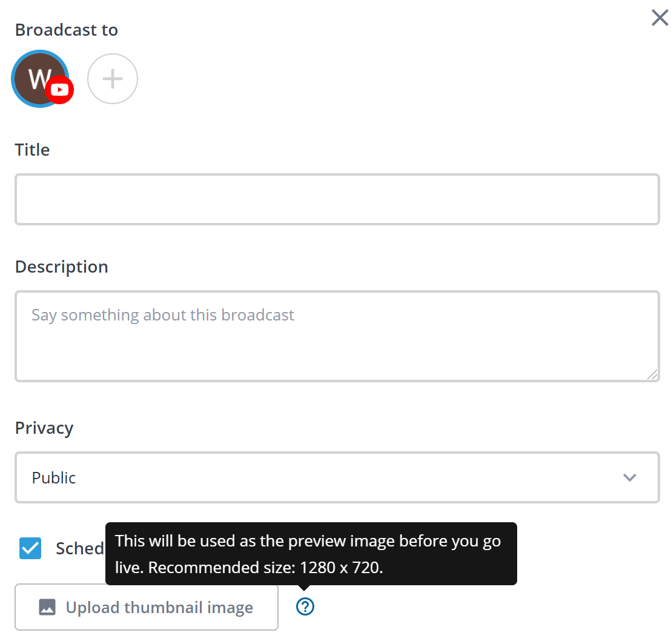Click the Broadcast to heading
Screen dimensions: 671x644
tap(67, 30)
